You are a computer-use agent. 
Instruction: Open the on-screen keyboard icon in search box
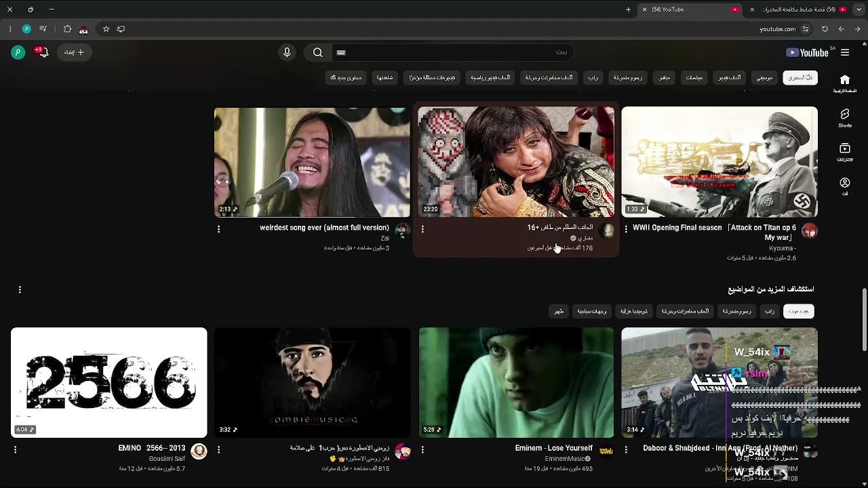point(341,52)
